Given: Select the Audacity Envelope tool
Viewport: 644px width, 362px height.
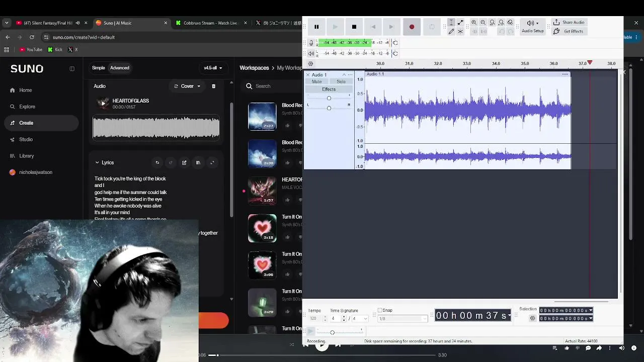Looking at the screenshot, I should tap(460, 23).
